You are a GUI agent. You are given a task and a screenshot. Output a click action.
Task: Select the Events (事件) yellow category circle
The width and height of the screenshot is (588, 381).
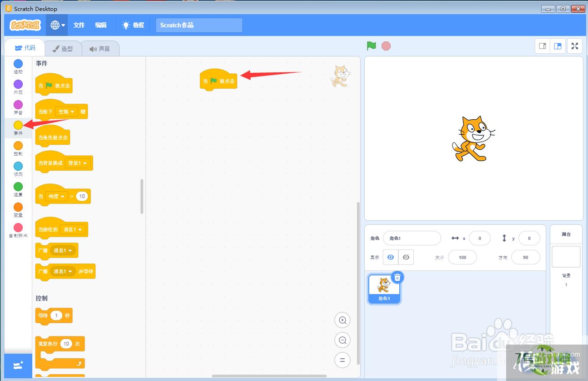[18, 125]
